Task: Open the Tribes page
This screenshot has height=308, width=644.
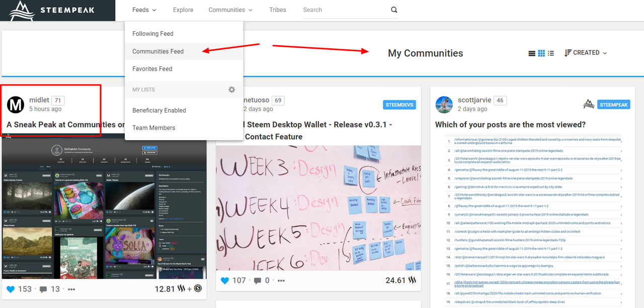Action: 278,10
